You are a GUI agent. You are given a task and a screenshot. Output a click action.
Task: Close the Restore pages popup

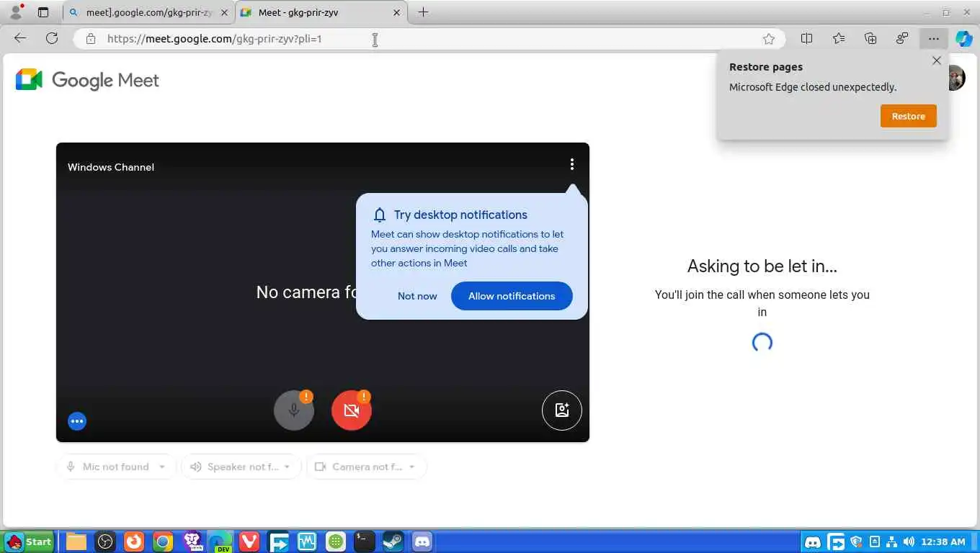tap(937, 60)
